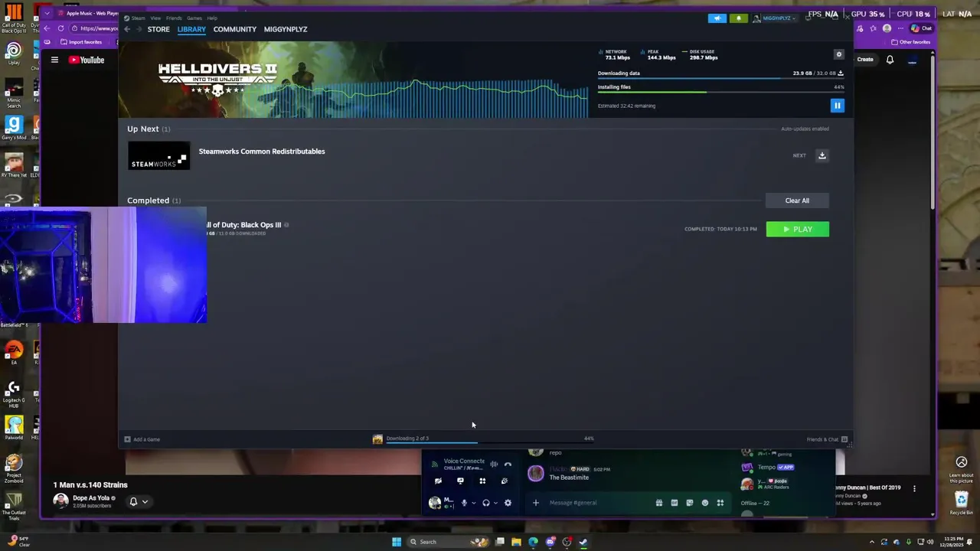Expand Discord headphone output options

pos(495,503)
